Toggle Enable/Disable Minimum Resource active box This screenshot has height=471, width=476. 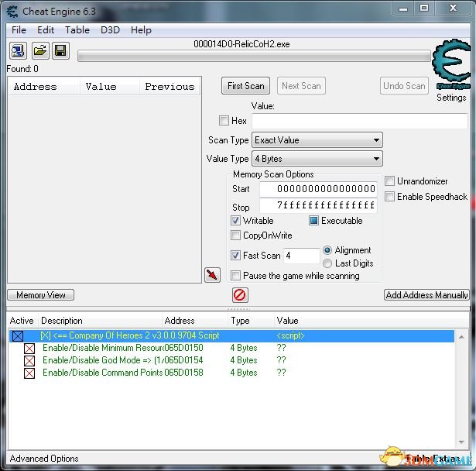[29, 349]
